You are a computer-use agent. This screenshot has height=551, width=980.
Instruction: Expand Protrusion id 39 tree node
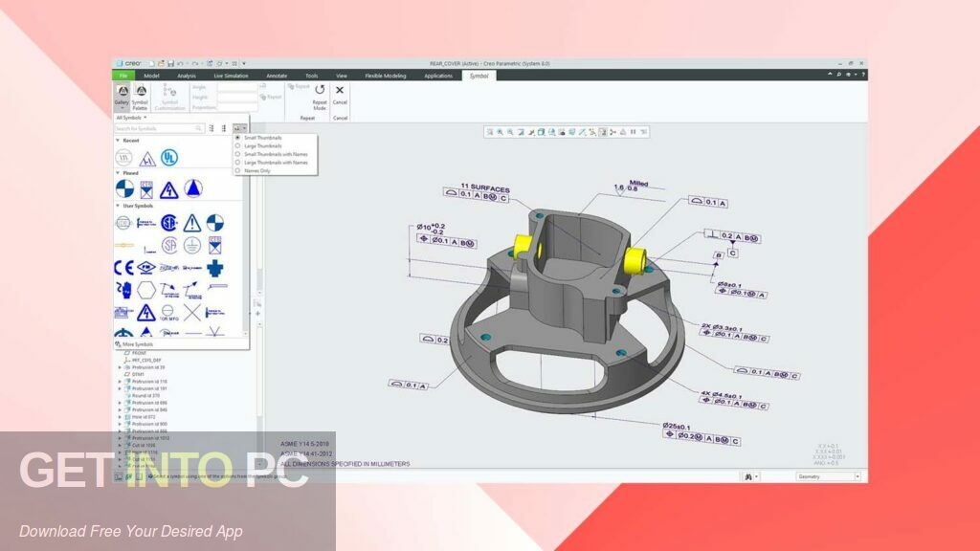click(120, 367)
